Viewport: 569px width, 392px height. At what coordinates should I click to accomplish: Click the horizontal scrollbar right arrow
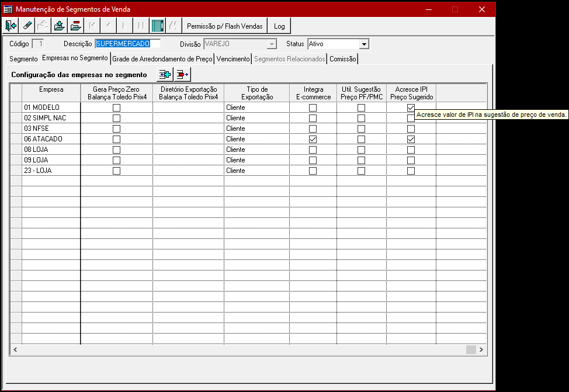(x=481, y=349)
